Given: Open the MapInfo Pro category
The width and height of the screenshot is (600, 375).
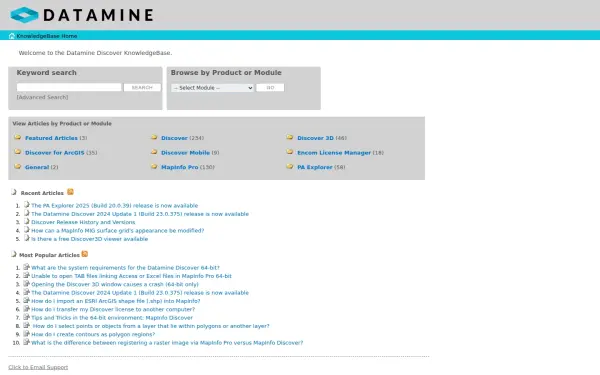Looking at the screenshot, I should (180, 167).
